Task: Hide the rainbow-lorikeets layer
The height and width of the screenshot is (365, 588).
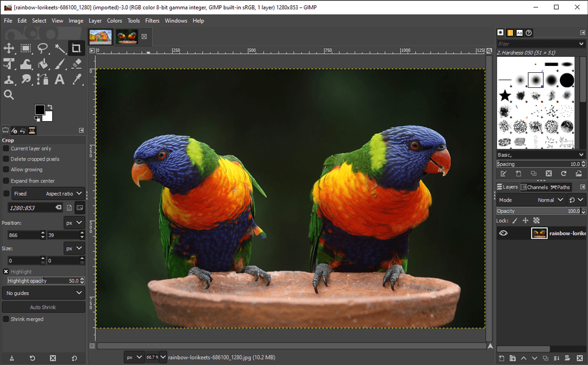Action: 504,232
